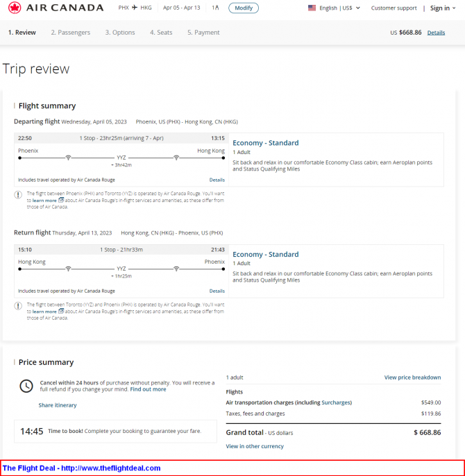Click first wifi icon on return flight
Viewport: 465px width, 476px height.
[x=68, y=269]
